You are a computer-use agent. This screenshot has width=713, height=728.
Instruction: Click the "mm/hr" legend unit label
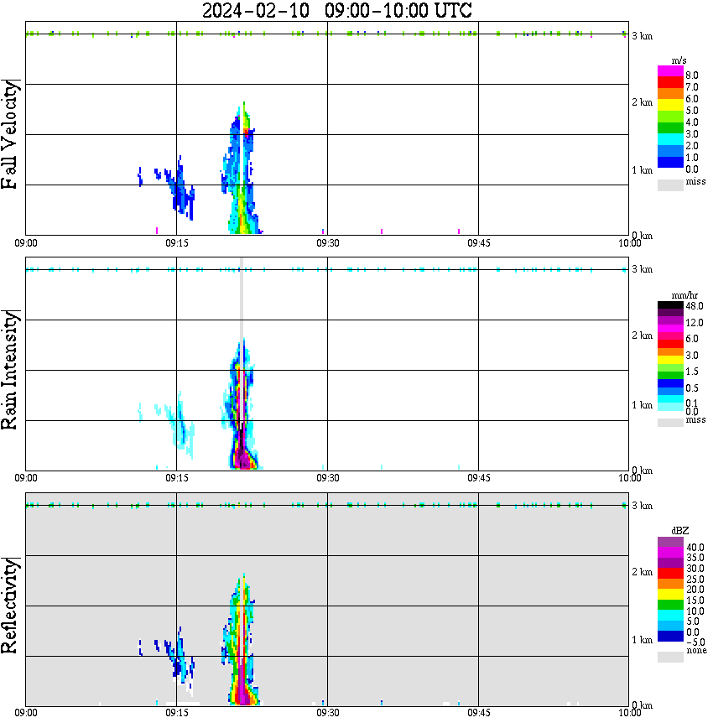click(x=684, y=295)
